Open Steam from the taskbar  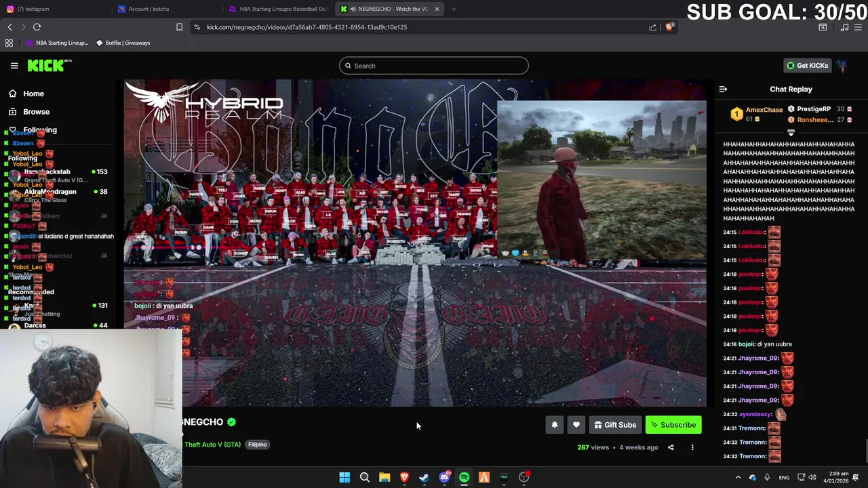coord(424,478)
